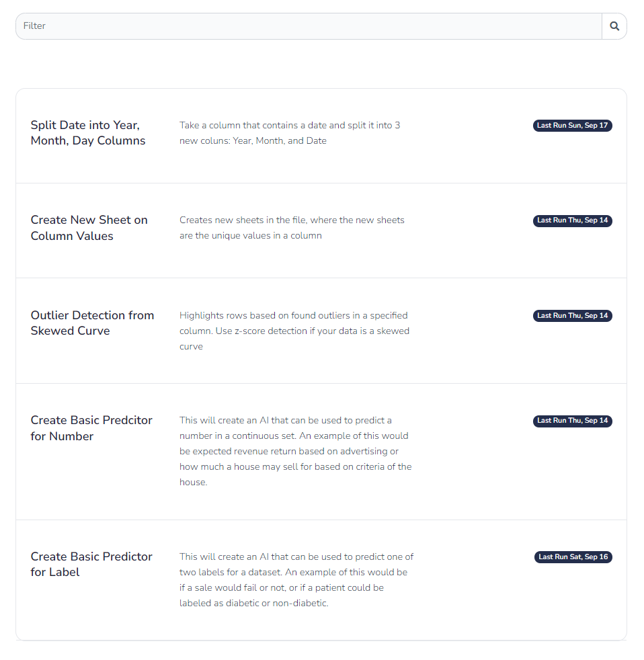644x660 pixels.
Task: Open Create Basic Predcitor for Number
Action: (91, 428)
